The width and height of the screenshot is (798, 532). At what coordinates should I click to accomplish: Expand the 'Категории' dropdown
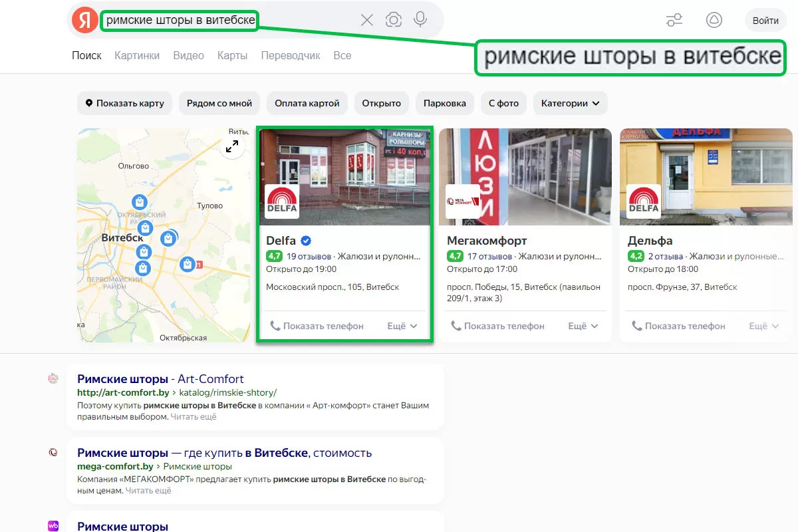tap(570, 103)
